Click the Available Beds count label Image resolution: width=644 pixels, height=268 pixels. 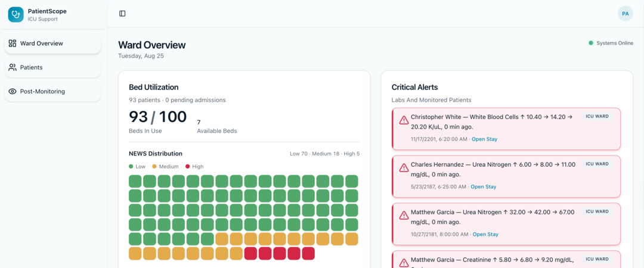point(217,131)
